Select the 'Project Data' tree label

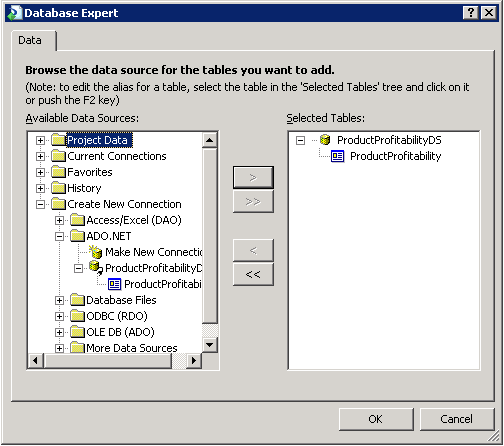click(x=97, y=140)
